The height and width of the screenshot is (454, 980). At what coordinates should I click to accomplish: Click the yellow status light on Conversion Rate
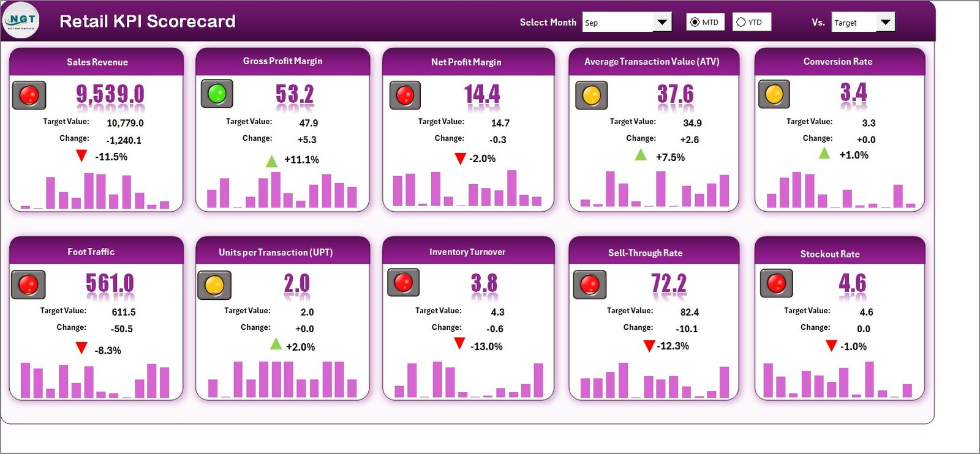pyautogui.click(x=774, y=94)
